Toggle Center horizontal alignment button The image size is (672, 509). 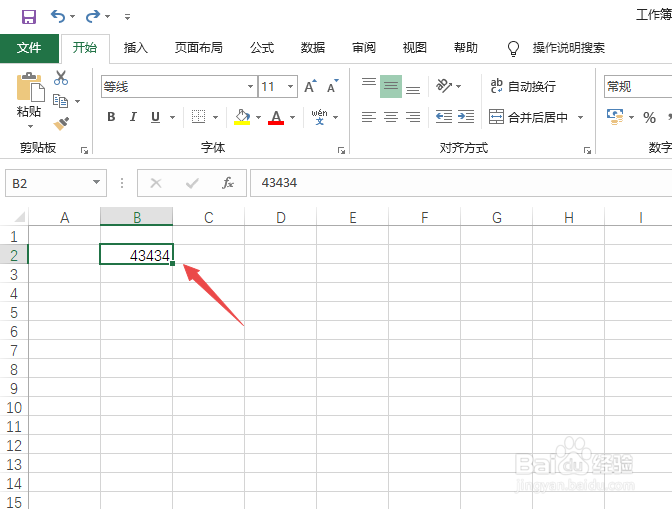click(391, 117)
